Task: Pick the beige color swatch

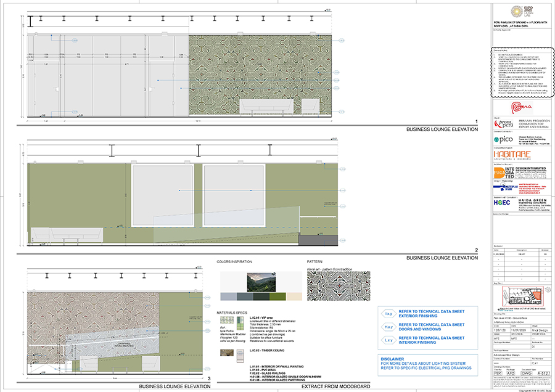Action: tap(294, 296)
